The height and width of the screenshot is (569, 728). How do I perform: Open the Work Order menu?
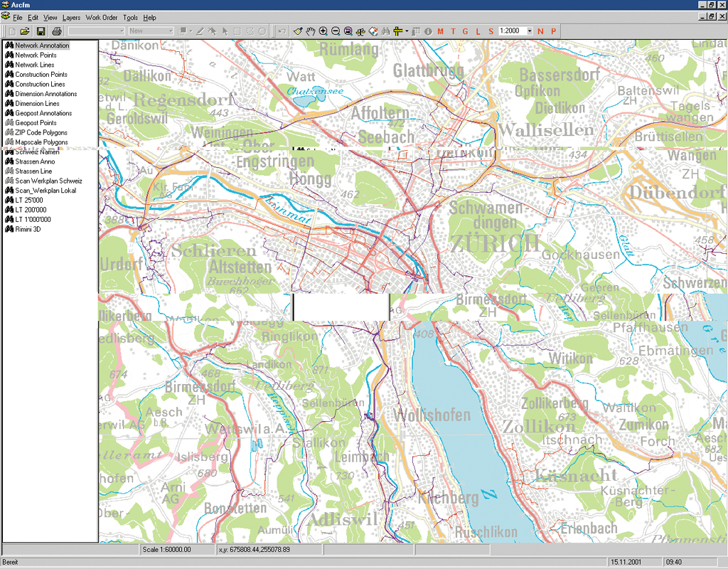tap(102, 18)
